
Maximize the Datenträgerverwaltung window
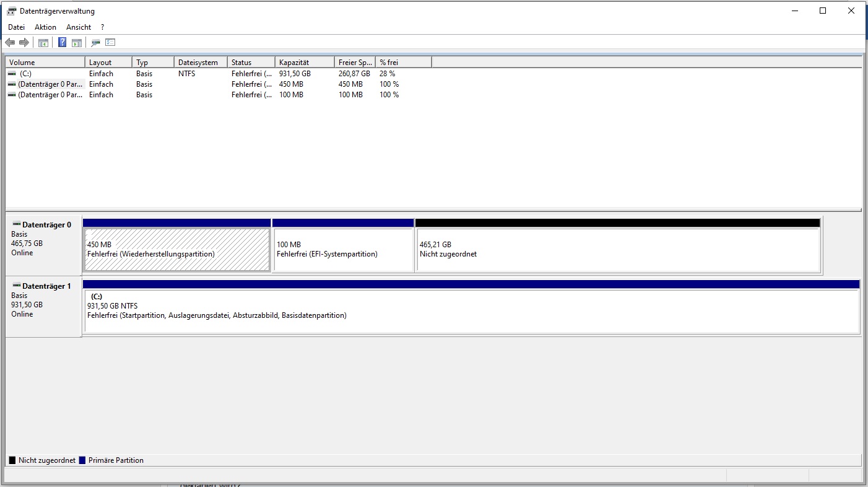(x=823, y=11)
